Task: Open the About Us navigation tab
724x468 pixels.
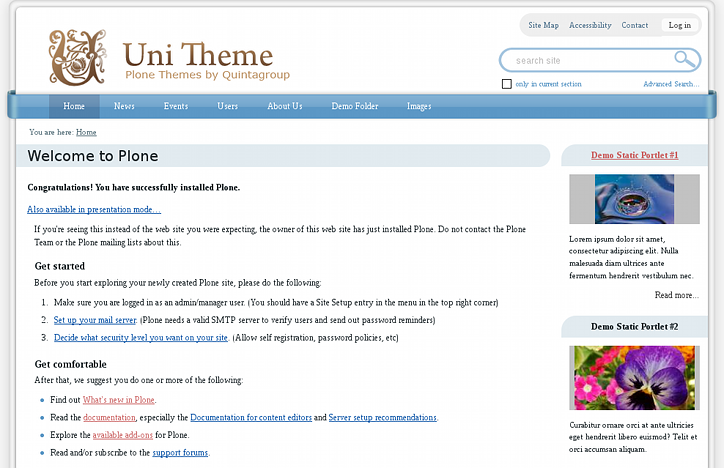Action: pos(285,106)
